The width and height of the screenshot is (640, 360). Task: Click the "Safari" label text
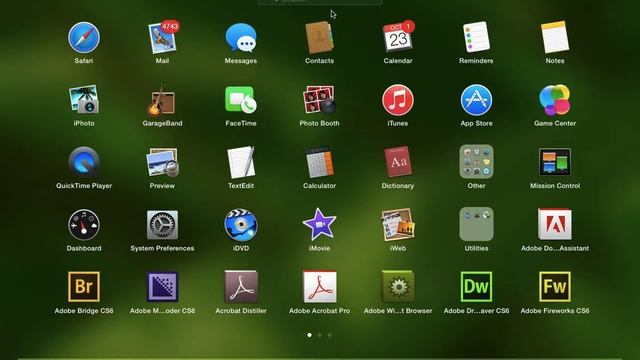coord(84,61)
